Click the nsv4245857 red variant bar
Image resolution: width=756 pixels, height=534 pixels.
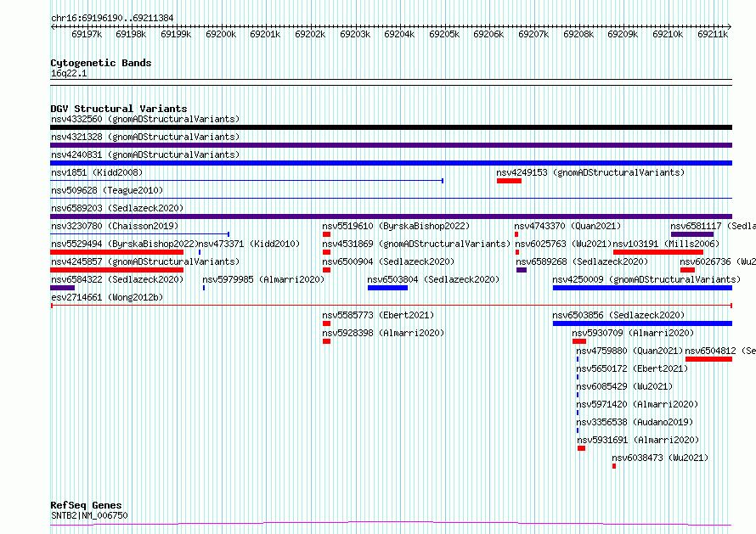116,270
